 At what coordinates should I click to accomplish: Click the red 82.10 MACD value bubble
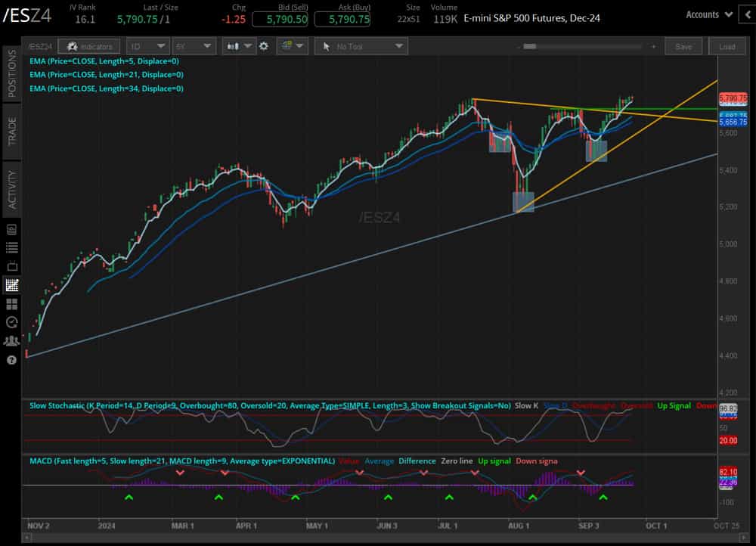728,472
